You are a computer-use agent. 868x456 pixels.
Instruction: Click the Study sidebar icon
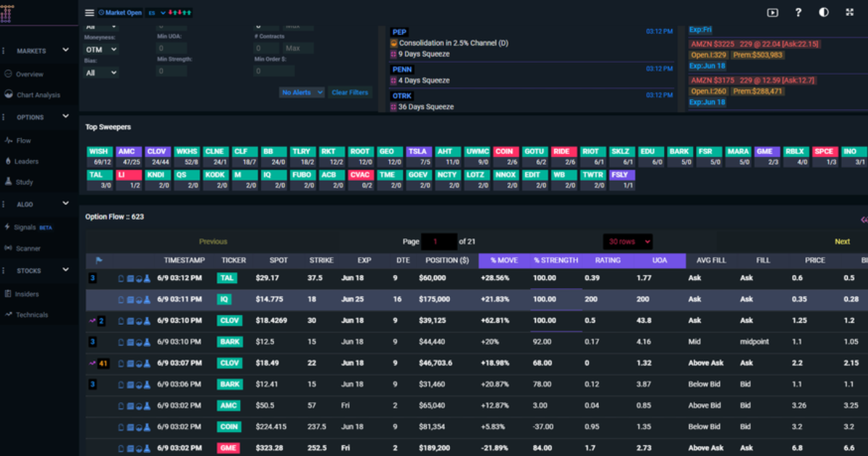tap(9, 182)
